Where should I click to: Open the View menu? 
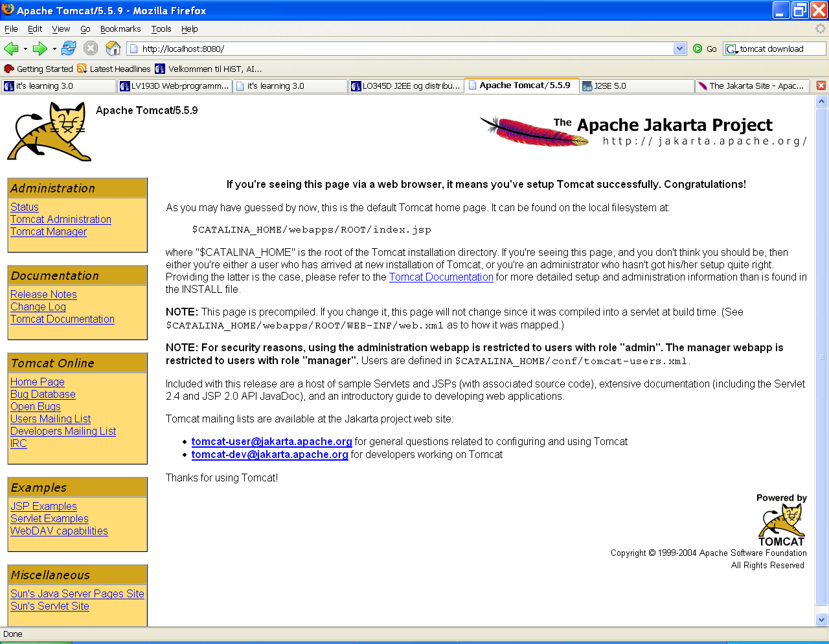[x=61, y=29]
